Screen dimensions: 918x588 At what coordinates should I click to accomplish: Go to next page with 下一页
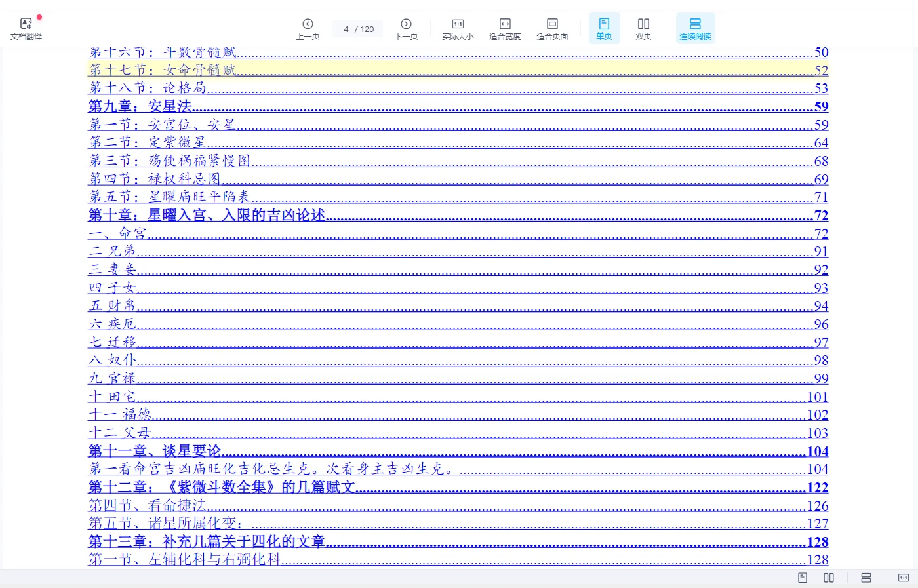[406, 29]
